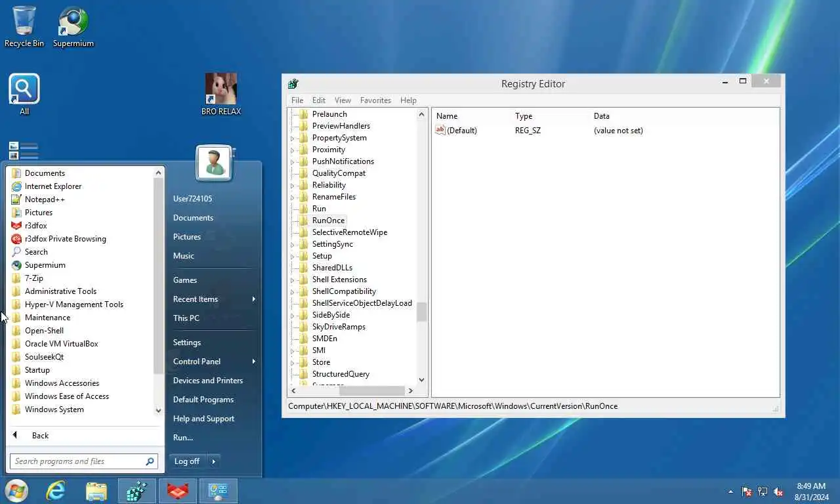The height and width of the screenshot is (504, 840).
Task: Open Devices and Printers
Action: pyautogui.click(x=208, y=381)
